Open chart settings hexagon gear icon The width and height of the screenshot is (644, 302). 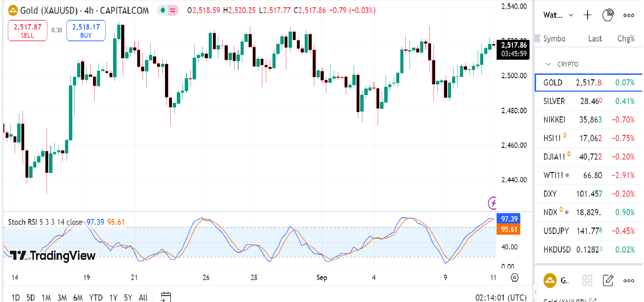pos(514,277)
